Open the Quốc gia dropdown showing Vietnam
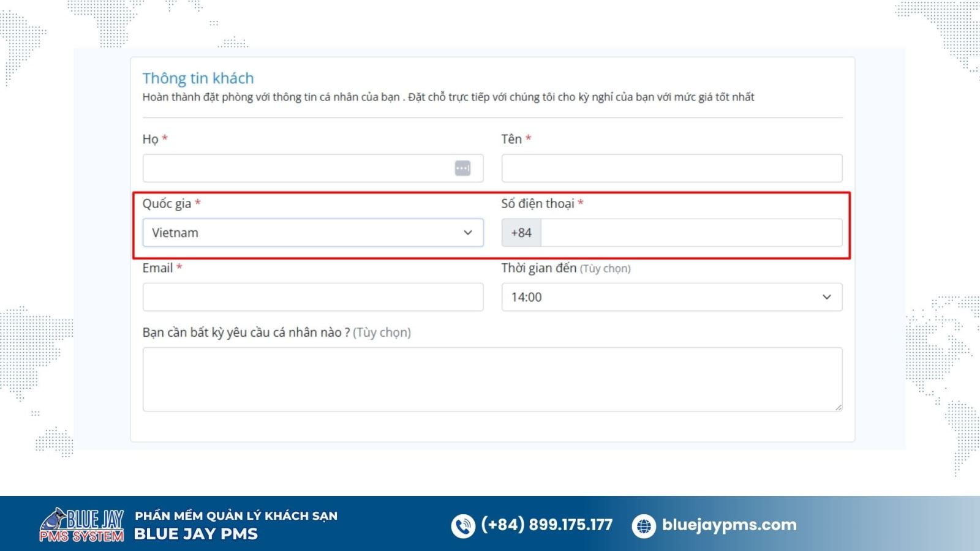 tap(312, 233)
